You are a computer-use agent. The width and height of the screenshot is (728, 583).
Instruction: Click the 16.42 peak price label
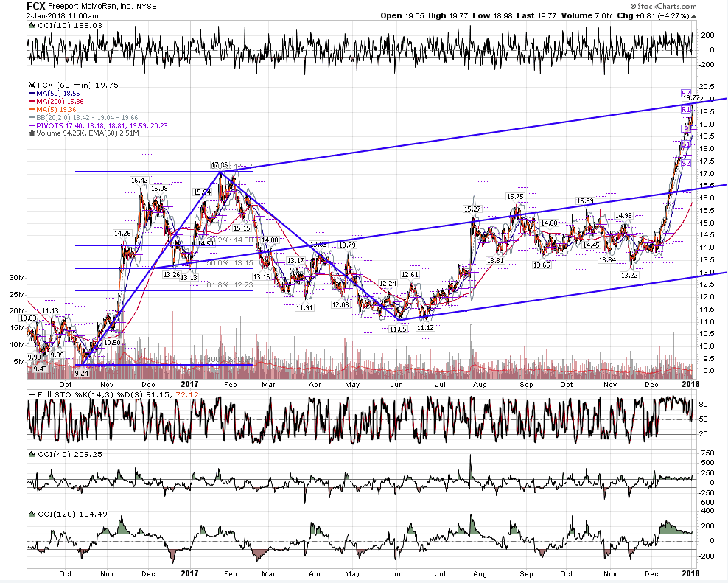point(139,181)
